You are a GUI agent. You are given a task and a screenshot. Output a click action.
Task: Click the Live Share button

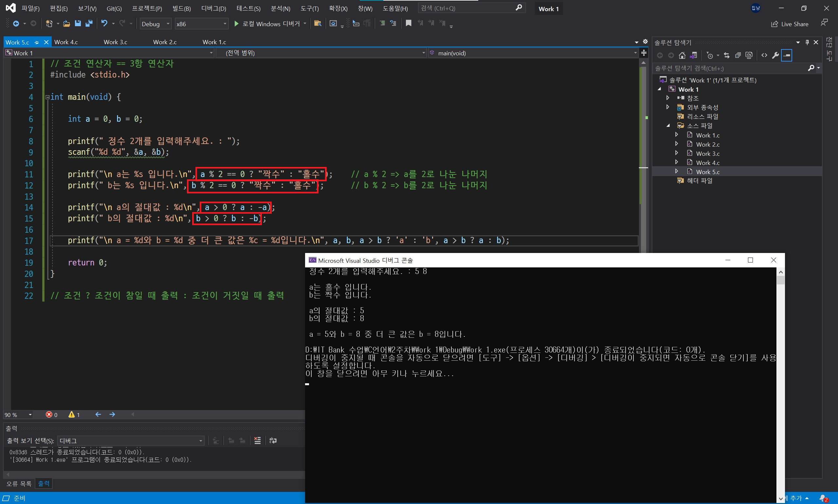[790, 24]
